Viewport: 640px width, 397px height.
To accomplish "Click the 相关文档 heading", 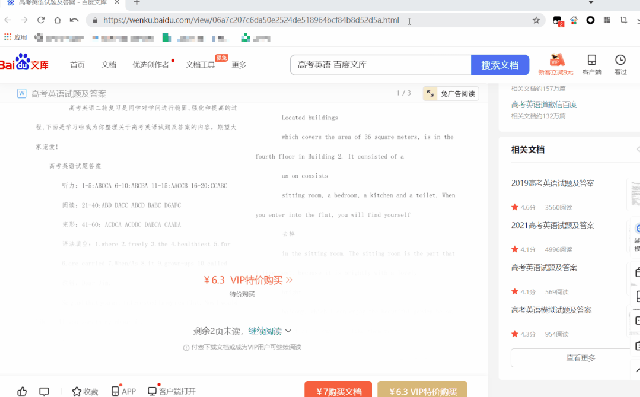I will tap(528, 150).
